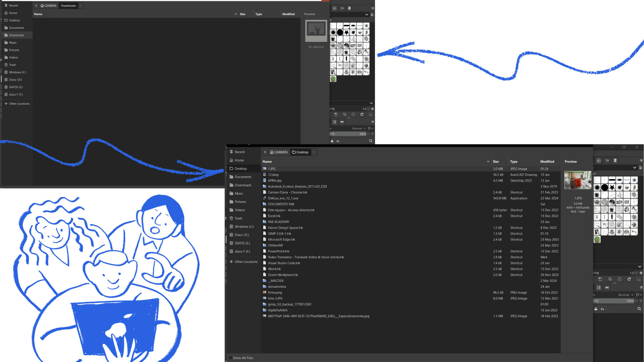Open layer search magnifier next to fx icon
644x362 pixels.
639,309
